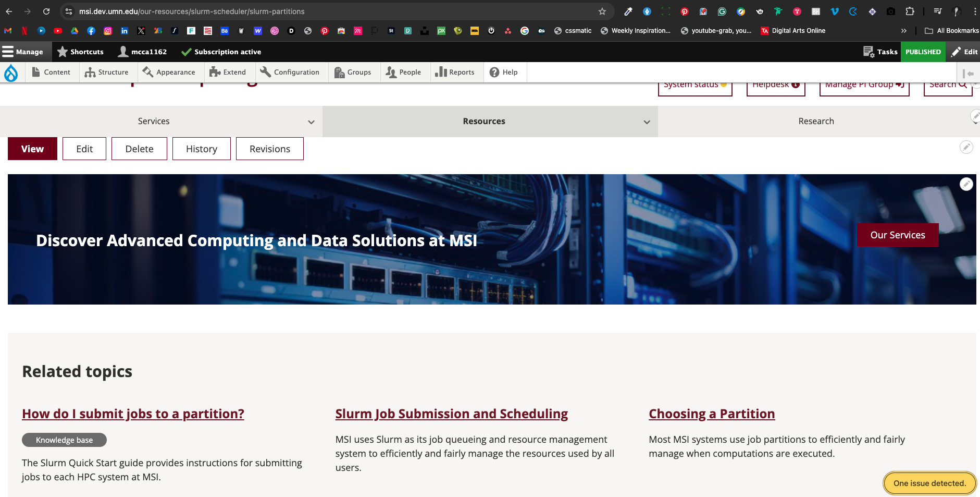Viewport: 980px width, 497px height.
Task: Open Choosing a Partition link
Action: (x=711, y=414)
